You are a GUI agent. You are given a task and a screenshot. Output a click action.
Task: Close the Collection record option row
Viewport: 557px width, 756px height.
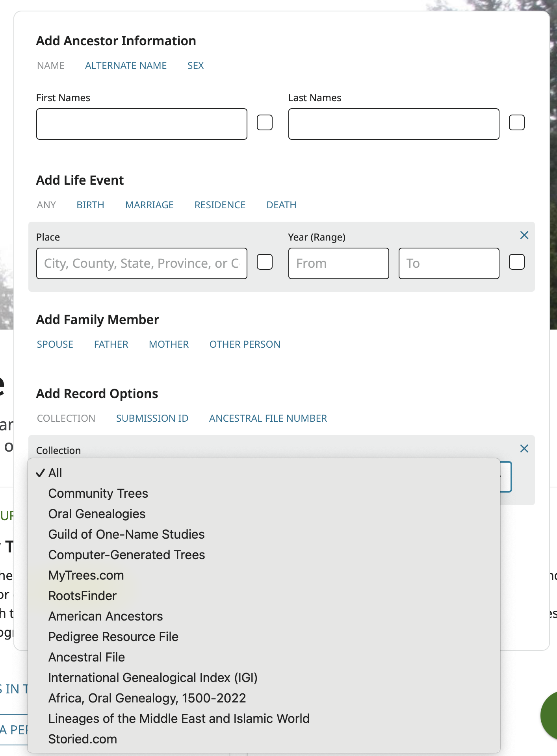524,449
